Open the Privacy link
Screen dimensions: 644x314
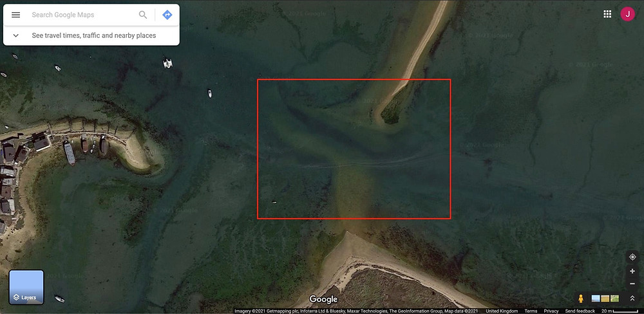pos(551,311)
